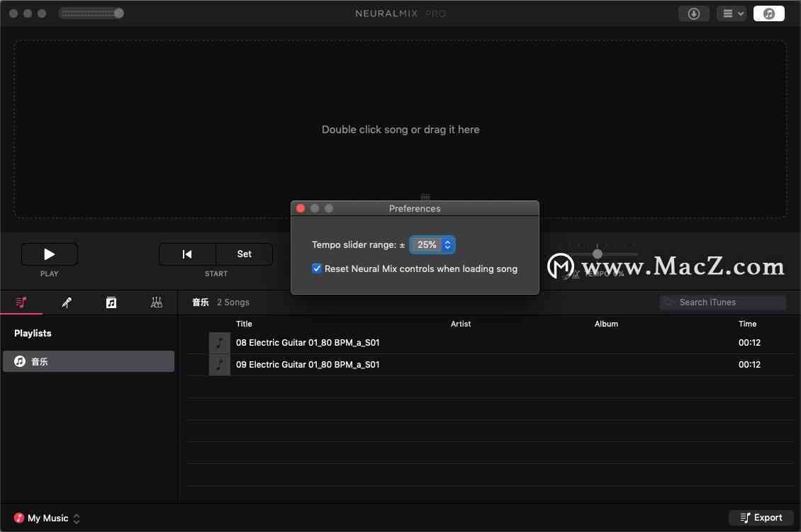The height and width of the screenshot is (532, 801).
Task: Click the Search iTunes field
Action: pyautogui.click(x=722, y=302)
